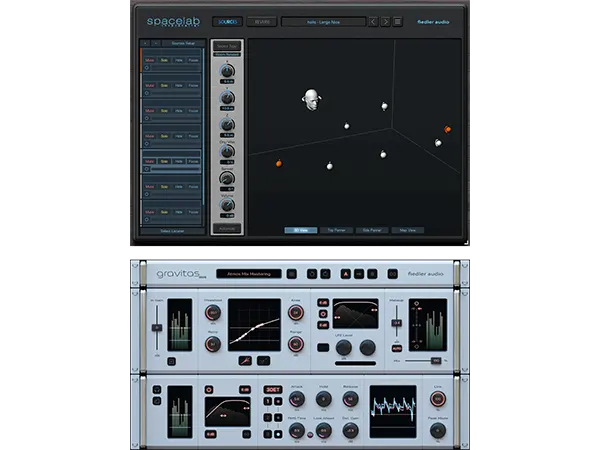This screenshot has height=450, width=600.
Task: Toggle the round power button above lower filter graph
Action: point(209,390)
